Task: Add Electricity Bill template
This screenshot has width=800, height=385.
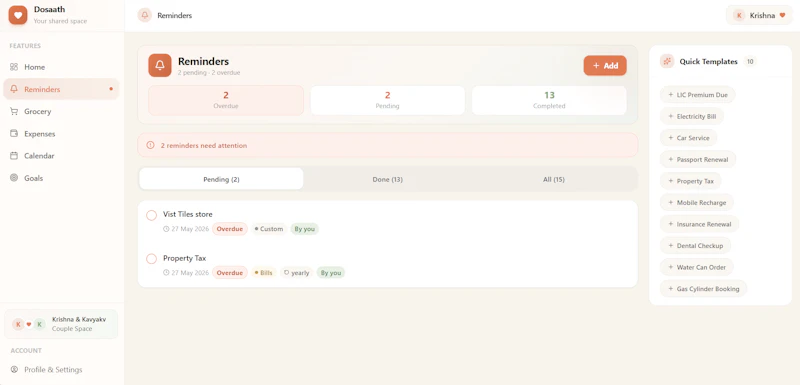Action: point(692,116)
